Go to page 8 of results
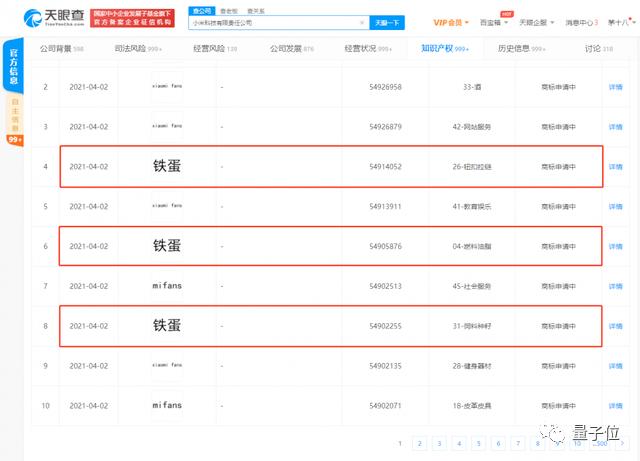 538,443
